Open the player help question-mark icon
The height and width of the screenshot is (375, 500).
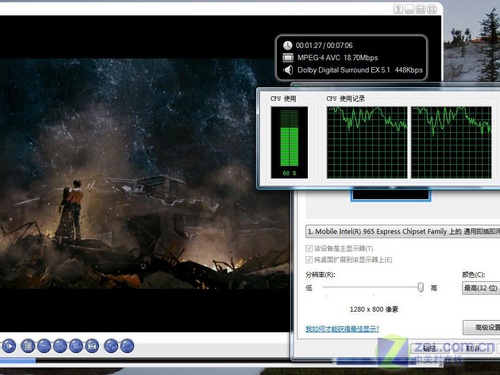[x=398, y=9]
